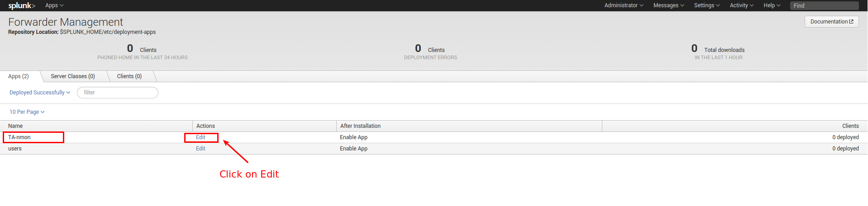Click the filter text field
Screen dimensions: 868x206
[118, 93]
